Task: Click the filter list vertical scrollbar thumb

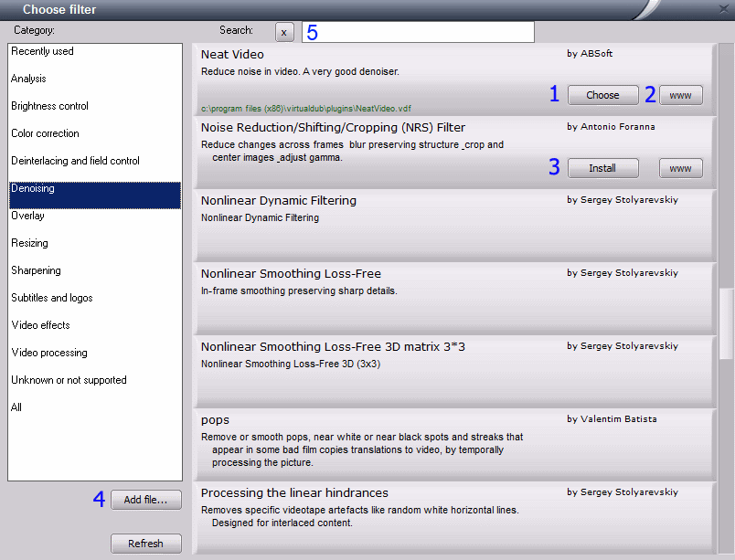Action: [x=727, y=324]
